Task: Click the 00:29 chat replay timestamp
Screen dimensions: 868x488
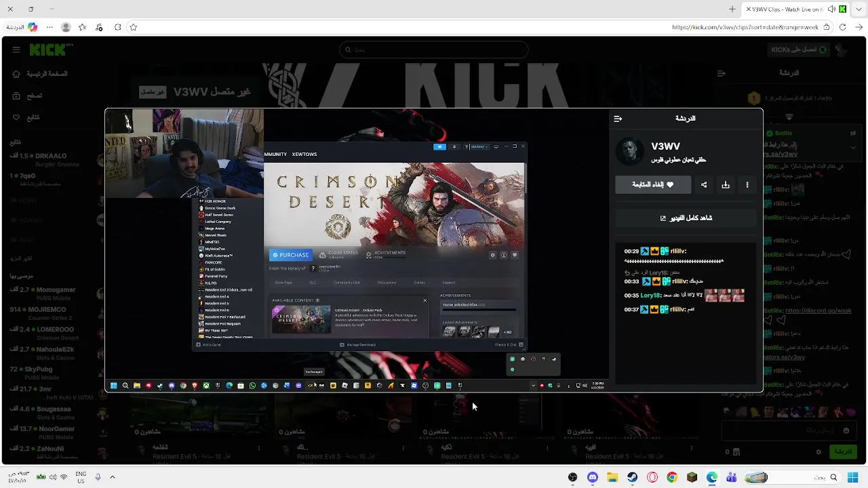Action: (631, 251)
